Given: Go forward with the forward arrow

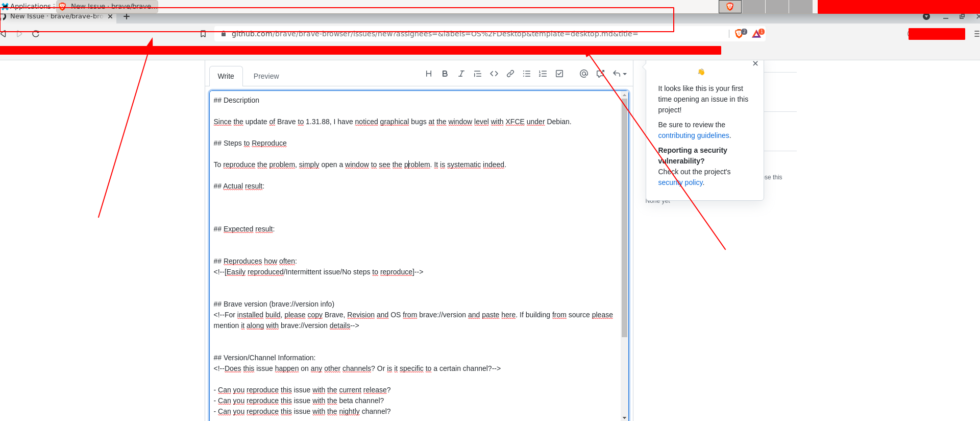Looking at the screenshot, I should [19, 34].
